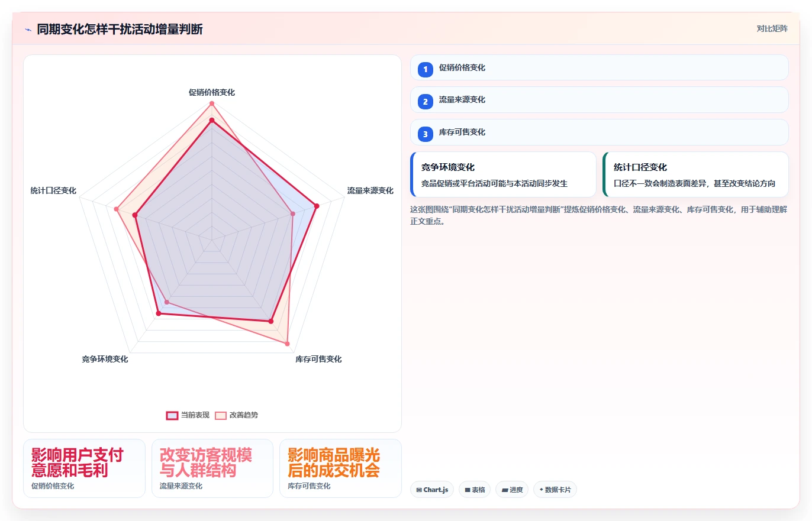Image resolution: width=812 pixels, height=521 pixels.
Task: Click the 影响商品曝光后的成交机会 stat card
Action: point(340,468)
